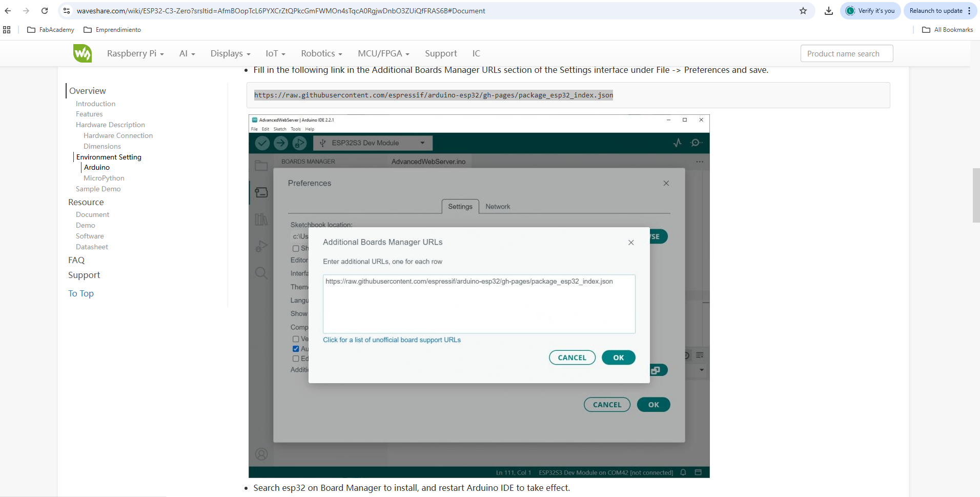980x497 pixels.
Task: Open the Robotics dropdown menu
Action: [321, 53]
